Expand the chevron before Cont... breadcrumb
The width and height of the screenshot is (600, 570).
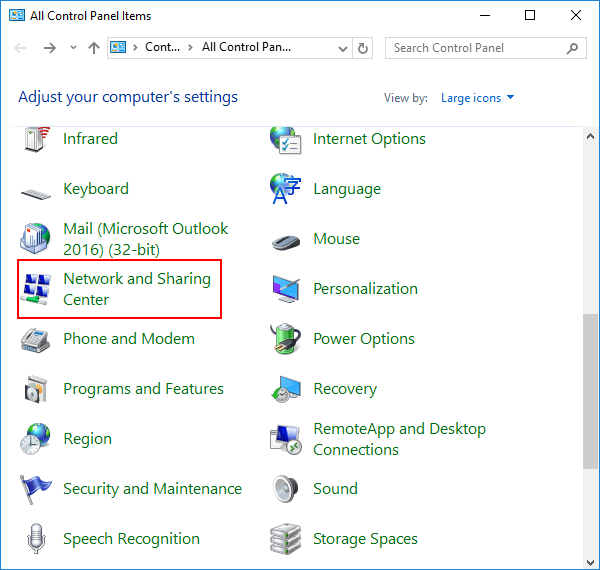135,47
